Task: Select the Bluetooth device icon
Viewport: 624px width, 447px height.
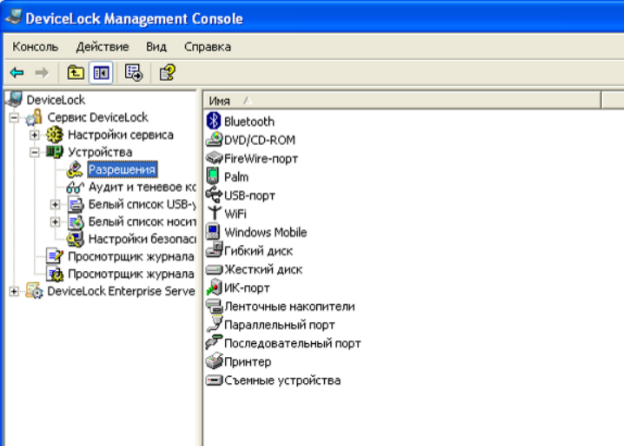Action: 213,121
